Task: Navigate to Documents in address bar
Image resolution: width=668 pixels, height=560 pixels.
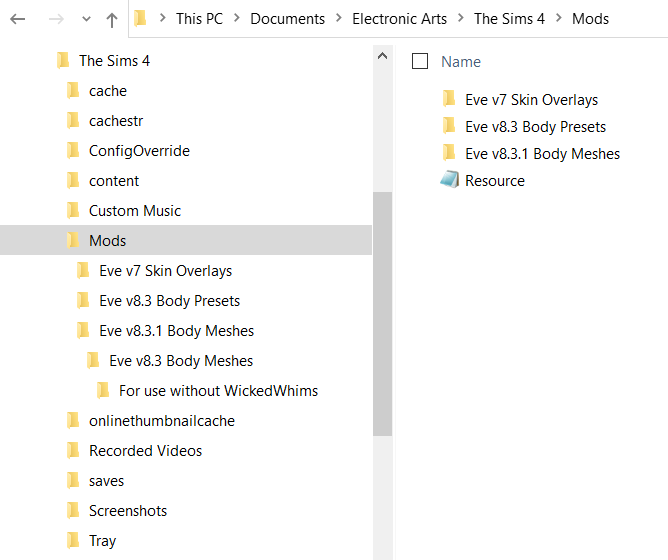Action: pos(288,19)
